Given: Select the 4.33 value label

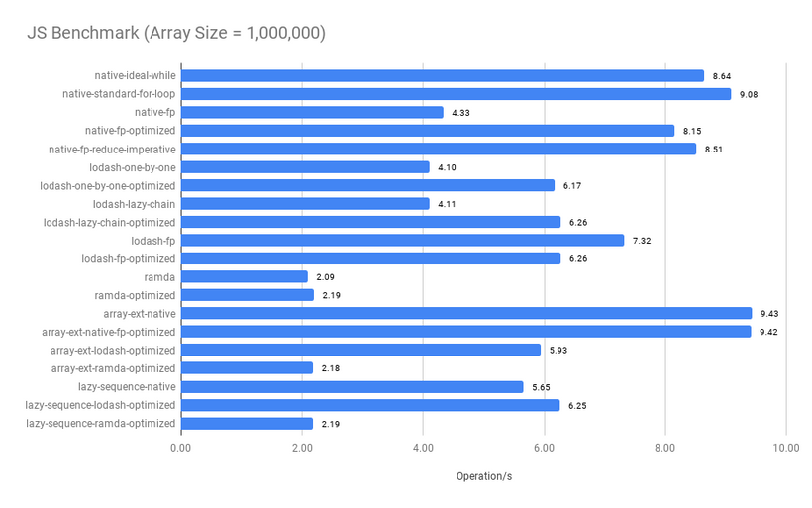Looking at the screenshot, I should point(460,112).
